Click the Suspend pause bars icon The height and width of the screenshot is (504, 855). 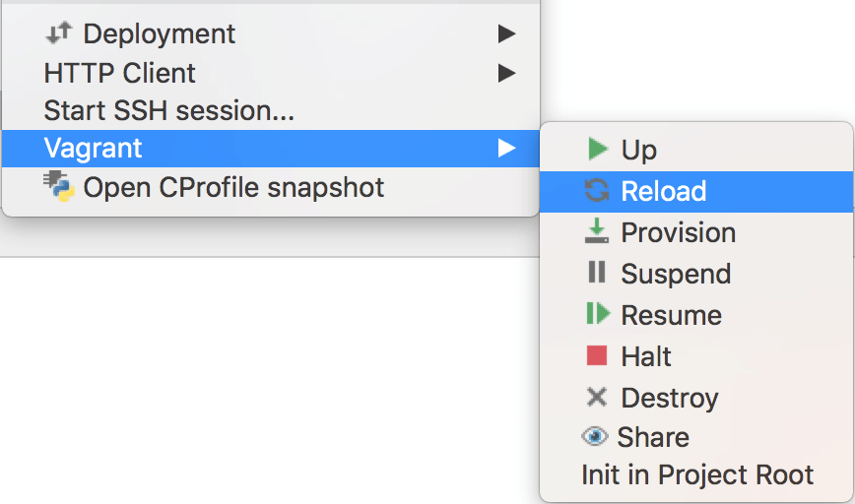point(597,273)
